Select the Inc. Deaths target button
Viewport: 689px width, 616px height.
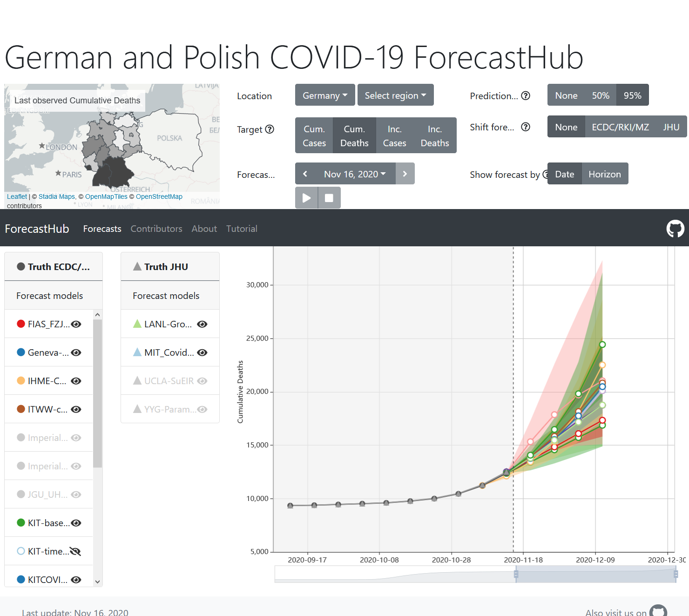(435, 135)
